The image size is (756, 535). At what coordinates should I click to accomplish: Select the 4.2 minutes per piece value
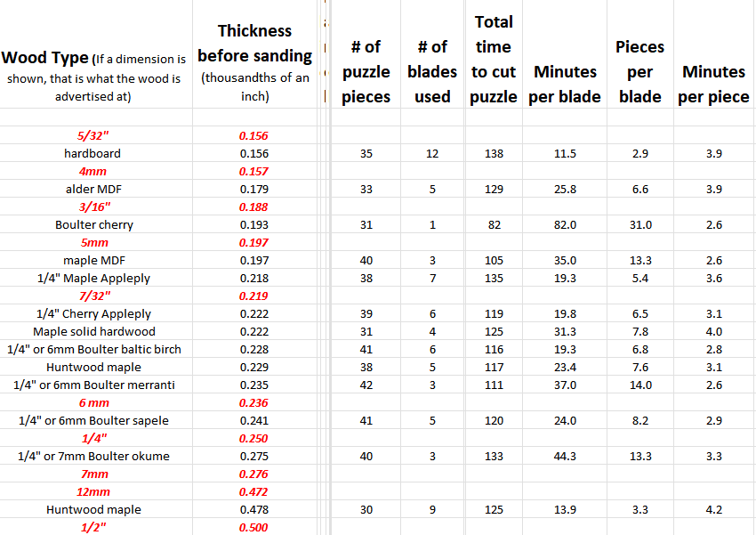pyautogui.click(x=713, y=509)
